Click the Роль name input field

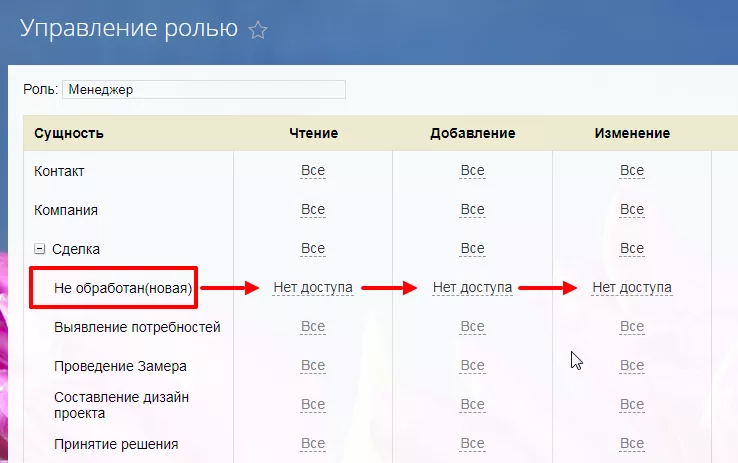(x=204, y=89)
